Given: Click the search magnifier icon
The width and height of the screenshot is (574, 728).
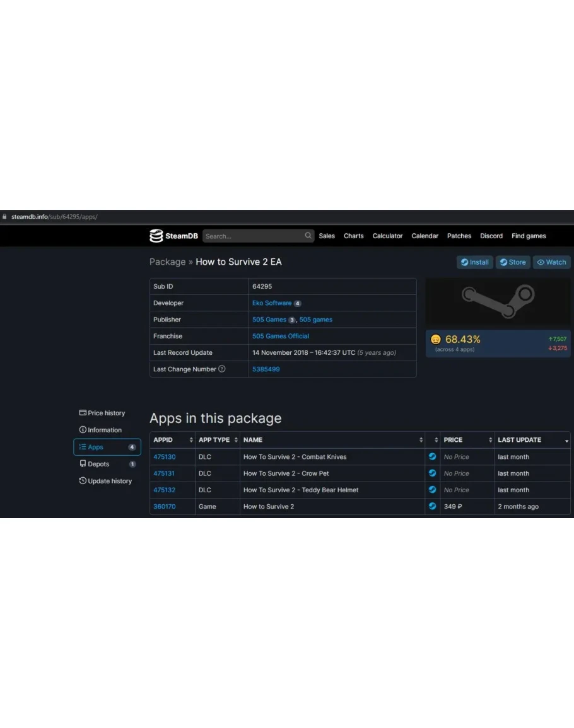Looking at the screenshot, I should (308, 236).
